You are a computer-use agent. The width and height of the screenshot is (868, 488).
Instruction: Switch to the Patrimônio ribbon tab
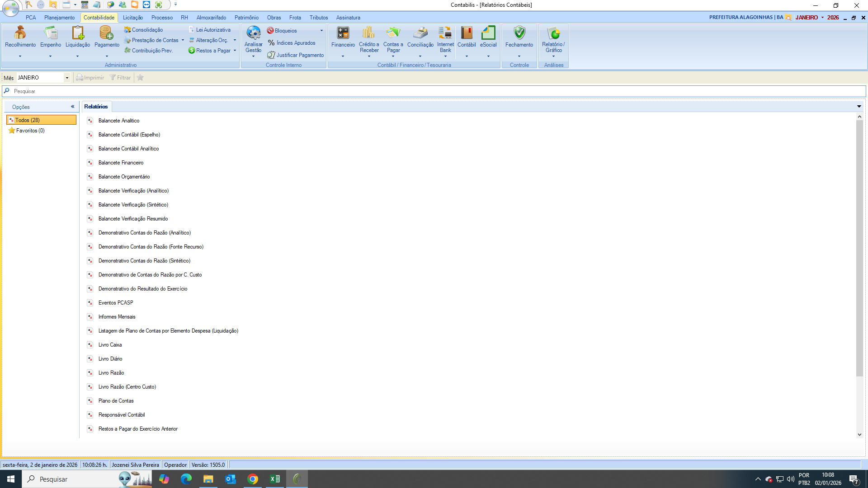[246, 18]
